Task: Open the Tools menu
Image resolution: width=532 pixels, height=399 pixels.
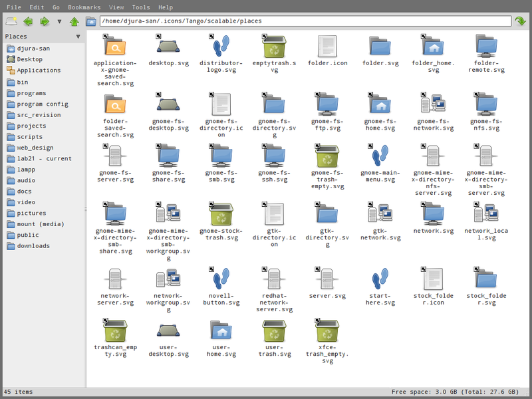Action: [140, 7]
